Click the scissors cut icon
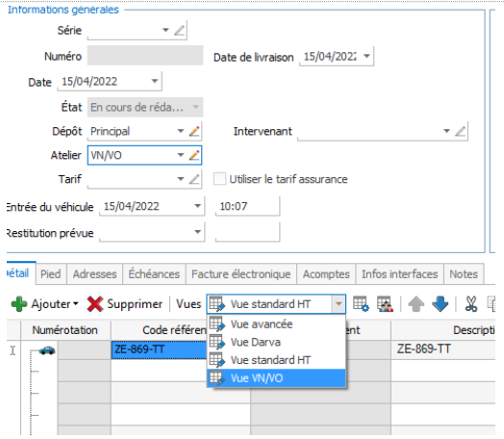 click(x=471, y=304)
